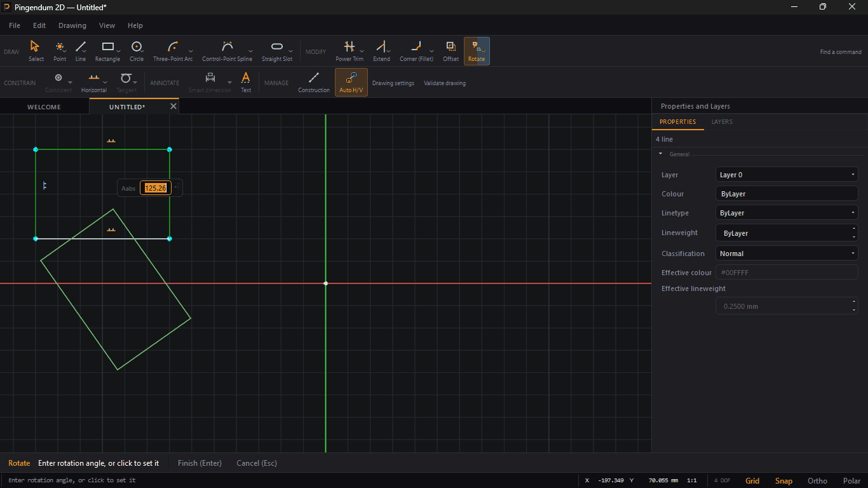Open the Straight Slot dropdown arrow

(x=290, y=51)
